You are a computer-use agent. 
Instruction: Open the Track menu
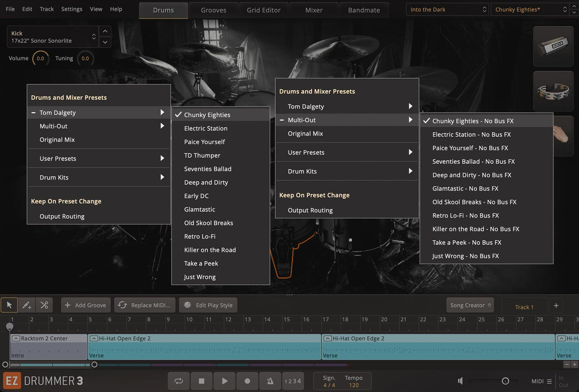click(x=47, y=9)
